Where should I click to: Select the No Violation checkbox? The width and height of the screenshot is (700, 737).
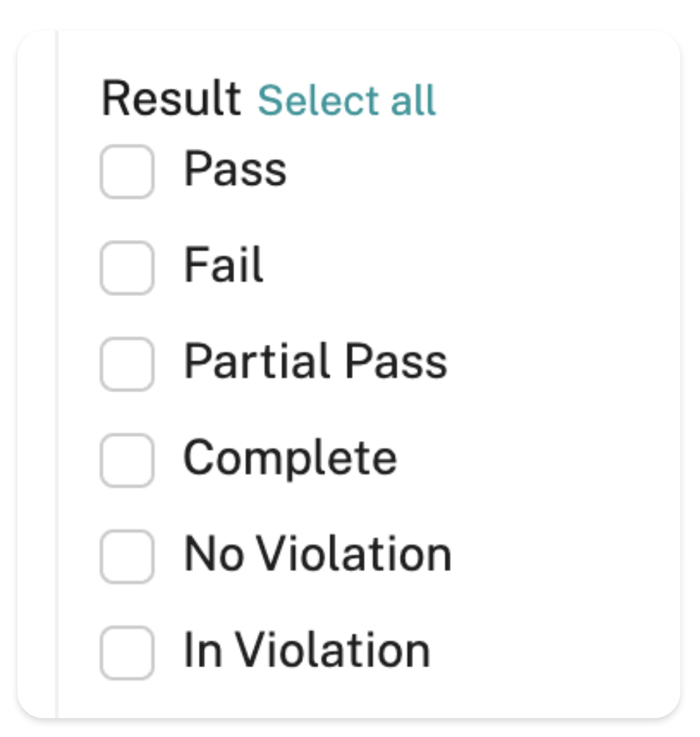[x=127, y=556]
